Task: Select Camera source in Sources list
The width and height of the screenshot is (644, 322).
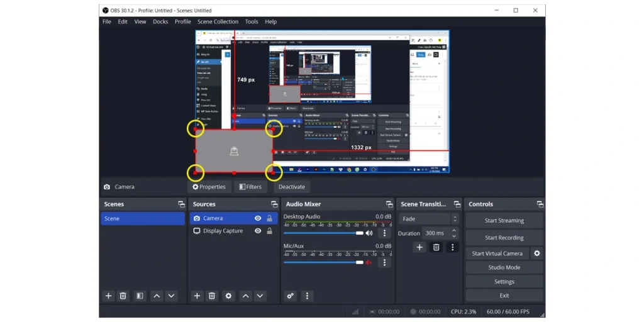Action: pos(233,218)
